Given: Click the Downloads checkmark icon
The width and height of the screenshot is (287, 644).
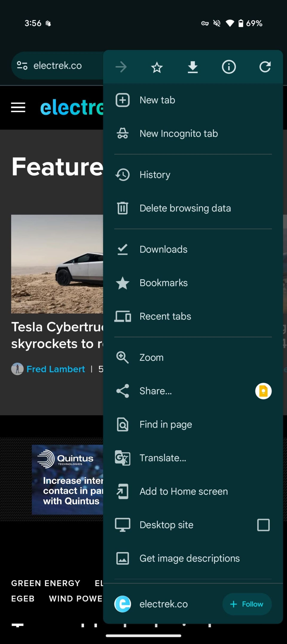Looking at the screenshot, I should pyautogui.click(x=123, y=249).
